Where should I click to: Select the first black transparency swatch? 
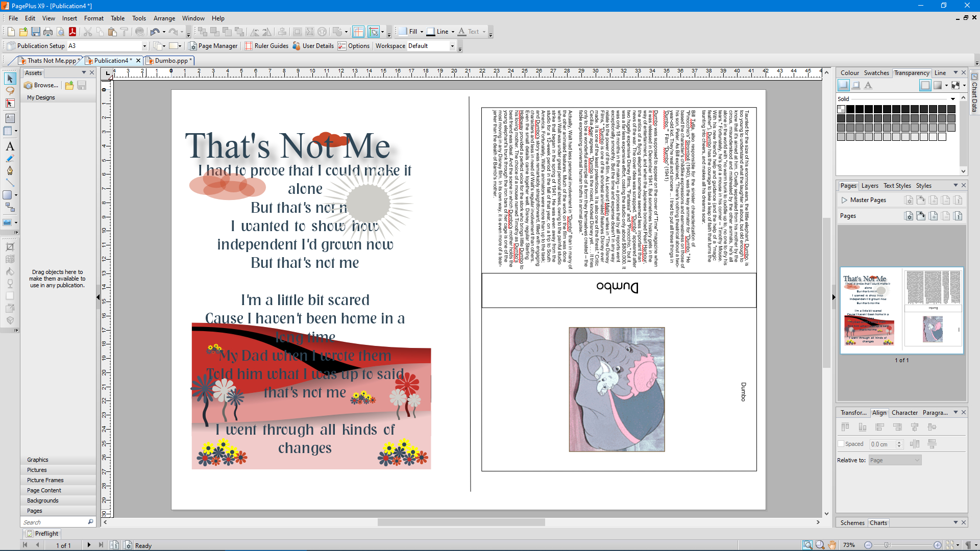point(850,109)
